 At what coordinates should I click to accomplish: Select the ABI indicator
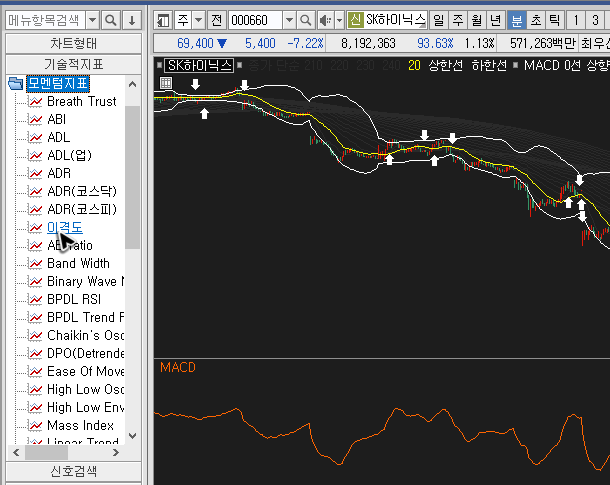click(57, 119)
